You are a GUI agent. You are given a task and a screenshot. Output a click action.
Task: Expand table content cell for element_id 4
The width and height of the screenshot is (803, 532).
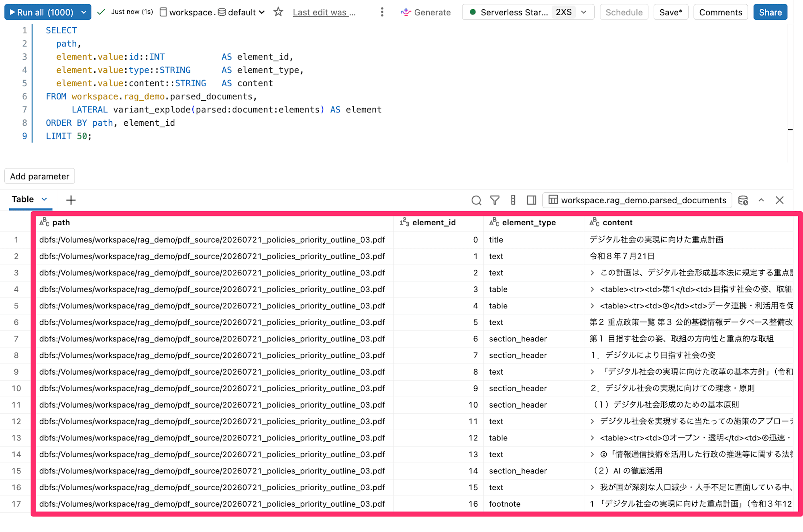(592, 306)
